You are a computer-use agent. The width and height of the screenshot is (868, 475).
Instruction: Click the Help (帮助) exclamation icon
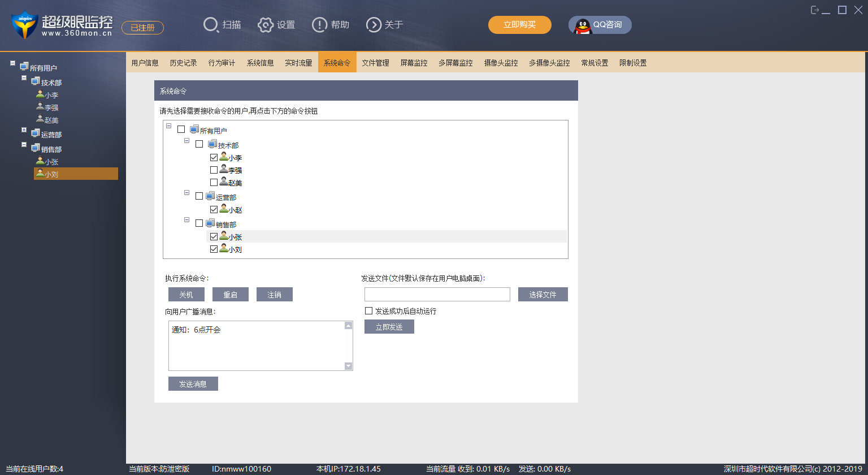319,25
